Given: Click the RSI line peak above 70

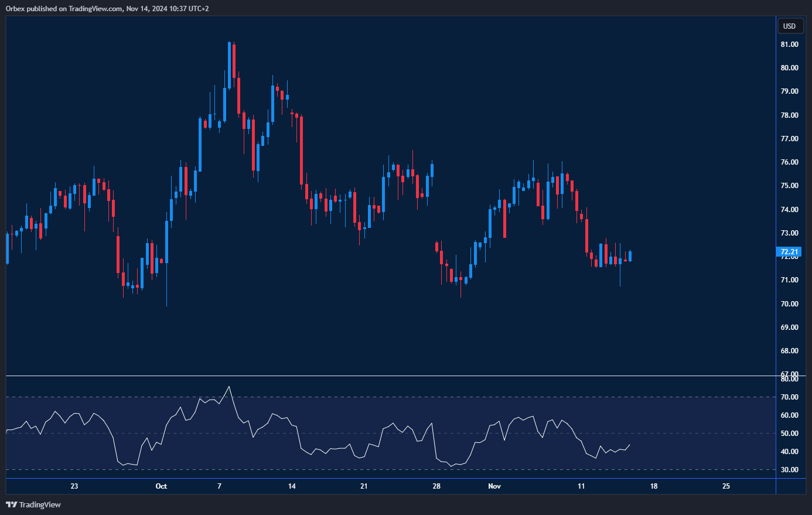Looking at the screenshot, I should [228, 387].
